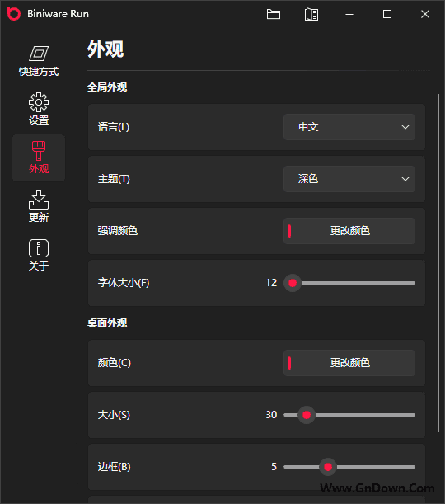The height and width of the screenshot is (504, 445).
Task: Click the vertical scrollbar on right edge
Action: (x=438, y=263)
